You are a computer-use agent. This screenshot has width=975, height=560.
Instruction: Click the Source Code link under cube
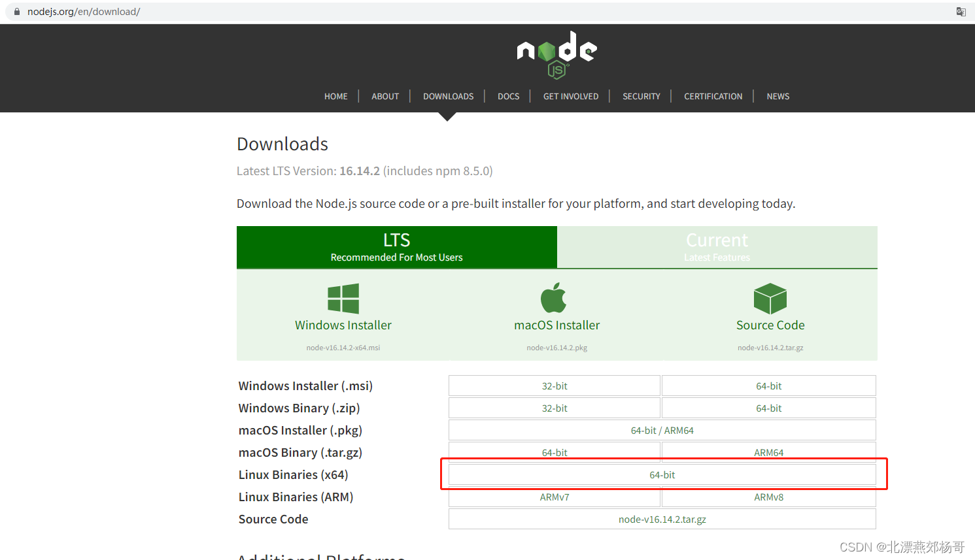[x=770, y=325]
